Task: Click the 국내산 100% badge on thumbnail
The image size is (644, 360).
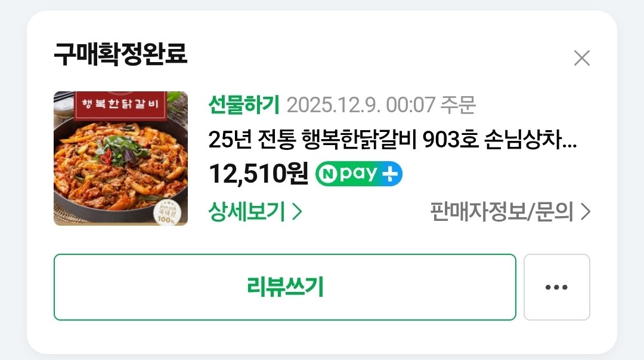Action: [166, 213]
